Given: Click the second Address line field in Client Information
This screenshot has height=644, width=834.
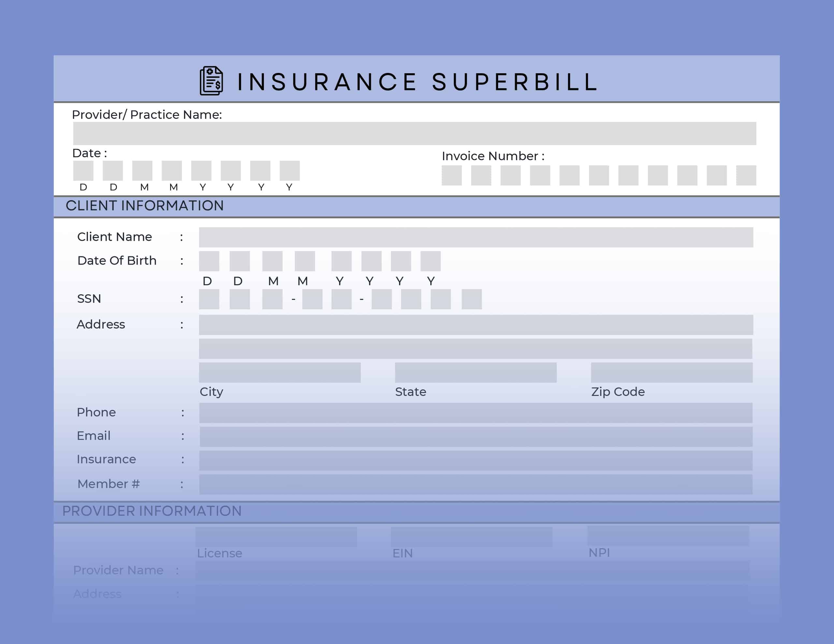Looking at the screenshot, I should click(x=475, y=348).
